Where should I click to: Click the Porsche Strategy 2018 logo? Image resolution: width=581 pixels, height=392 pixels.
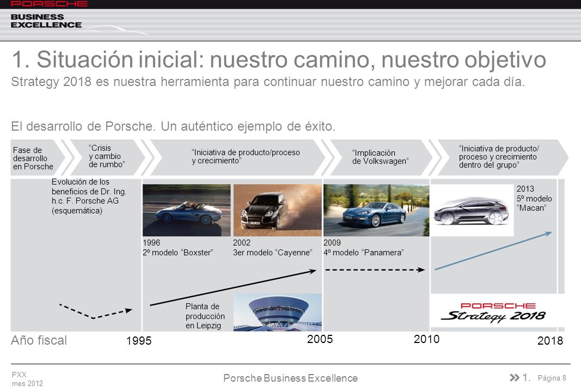(x=493, y=312)
